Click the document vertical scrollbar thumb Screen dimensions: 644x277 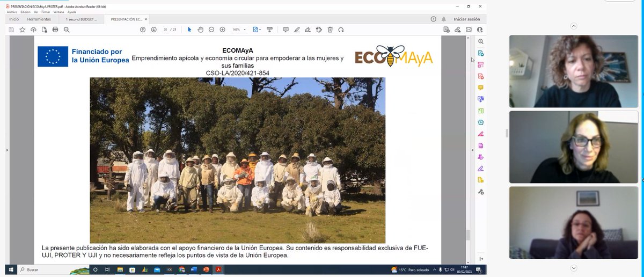point(467,235)
